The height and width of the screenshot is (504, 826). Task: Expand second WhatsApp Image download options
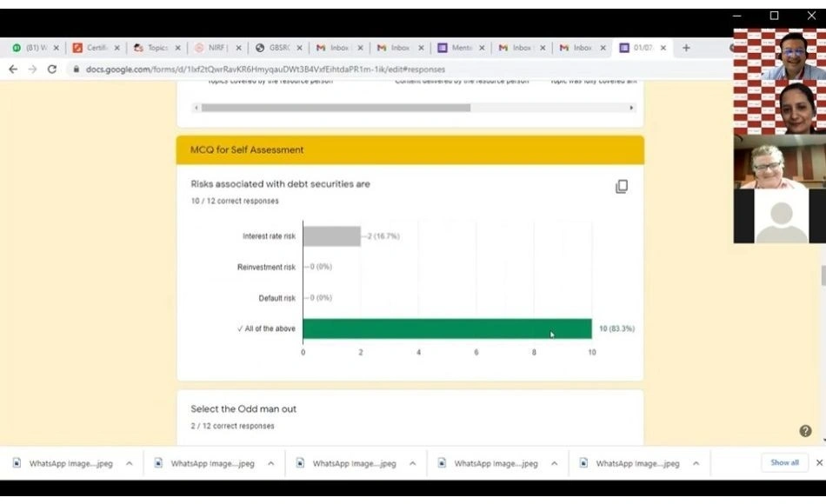pos(270,463)
